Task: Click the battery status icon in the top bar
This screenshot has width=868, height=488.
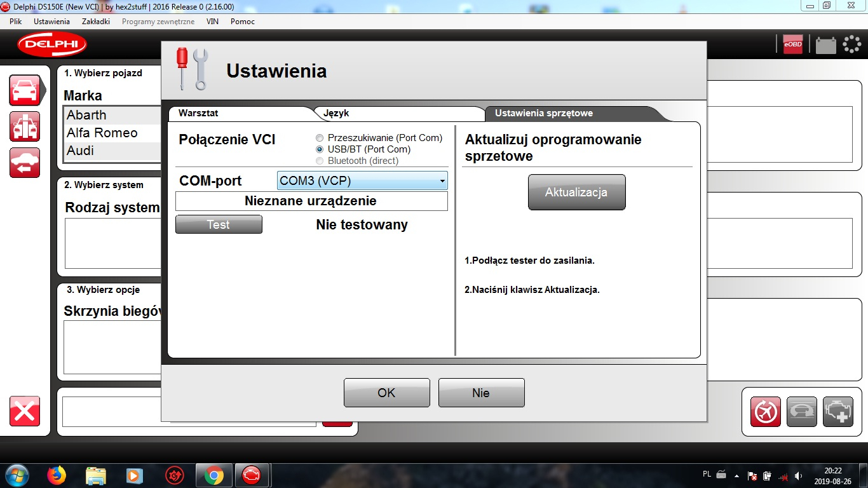Action: 826,44
